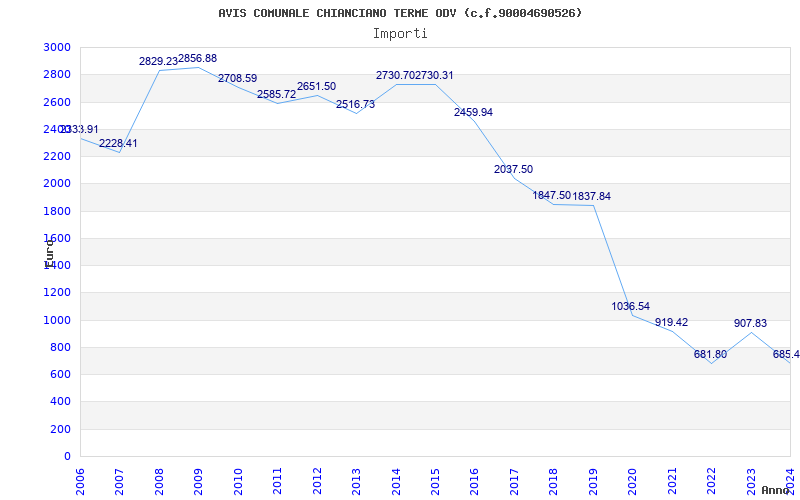The width and height of the screenshot is (800, 500).
Task: Click the 907.83 data label
Action: tap(750, 324)
